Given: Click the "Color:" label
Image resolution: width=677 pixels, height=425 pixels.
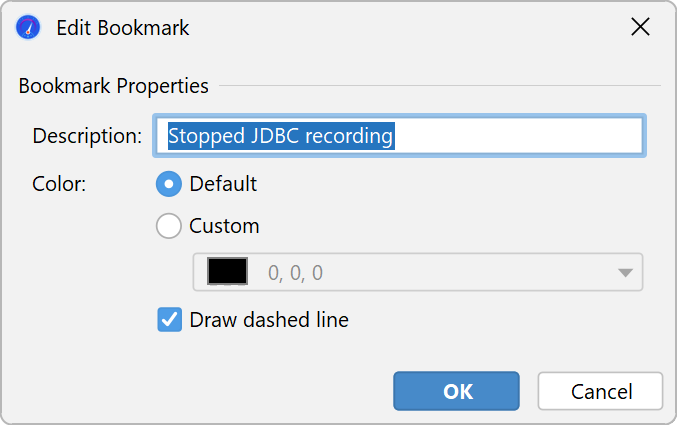Looking at the screenshot, I should pos(59,184).
